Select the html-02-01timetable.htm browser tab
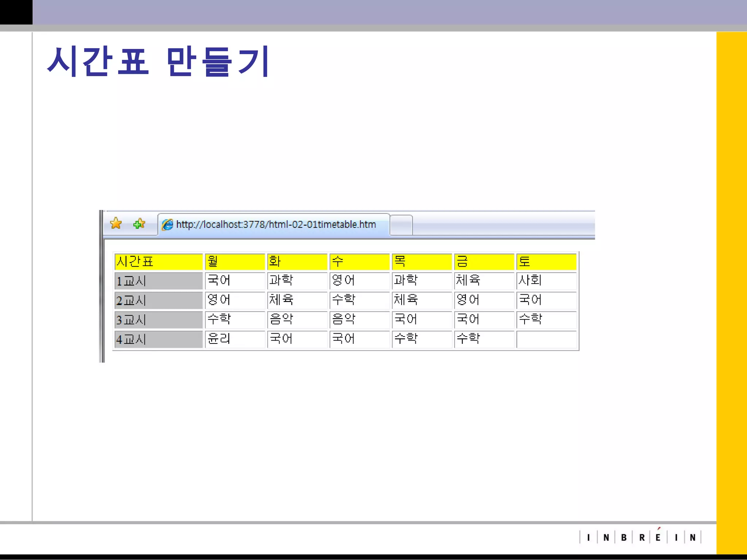 click(x=274, y=225)
